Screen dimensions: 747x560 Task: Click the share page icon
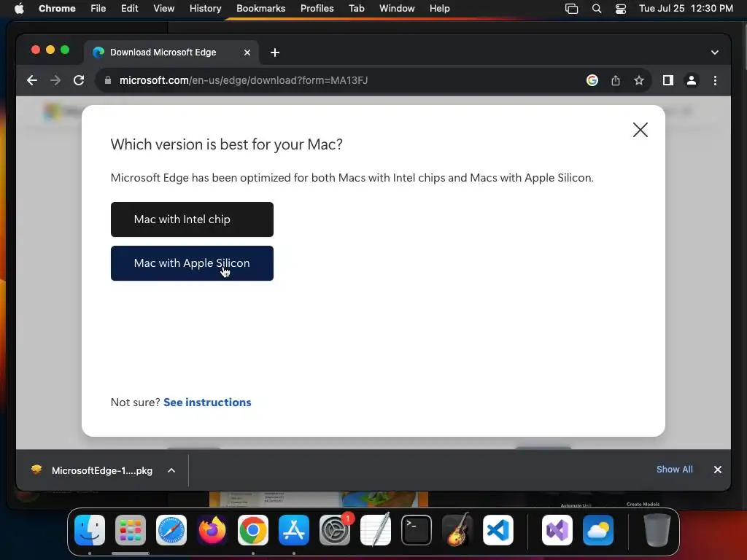point(616,80)
